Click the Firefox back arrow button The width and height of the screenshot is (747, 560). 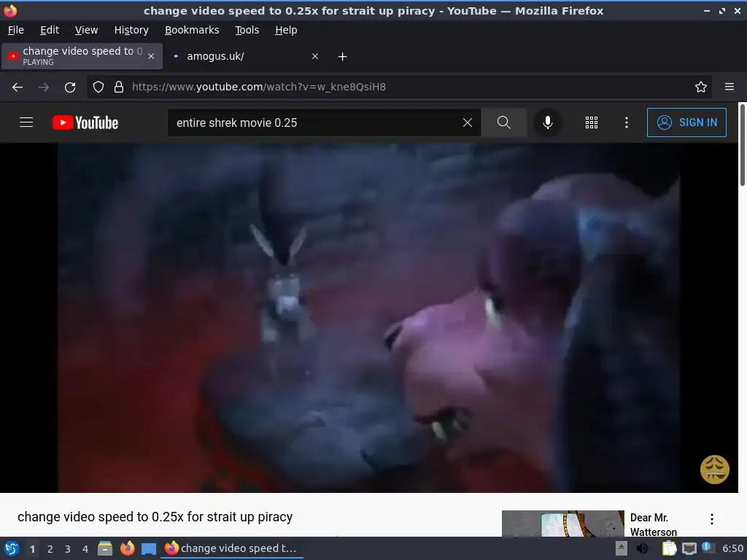(x=18, y=87)
